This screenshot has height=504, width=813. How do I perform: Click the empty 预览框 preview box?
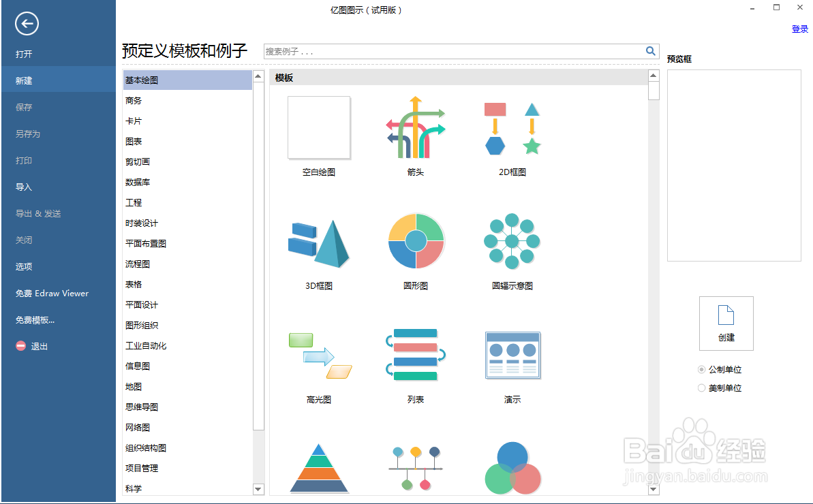click(x=734, y=166)
